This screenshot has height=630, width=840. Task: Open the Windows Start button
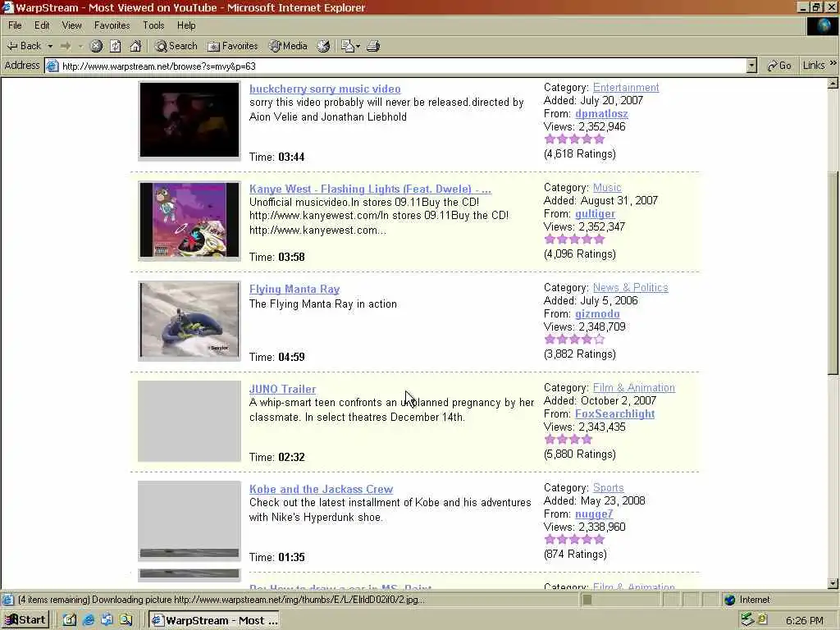coord(25,620)
